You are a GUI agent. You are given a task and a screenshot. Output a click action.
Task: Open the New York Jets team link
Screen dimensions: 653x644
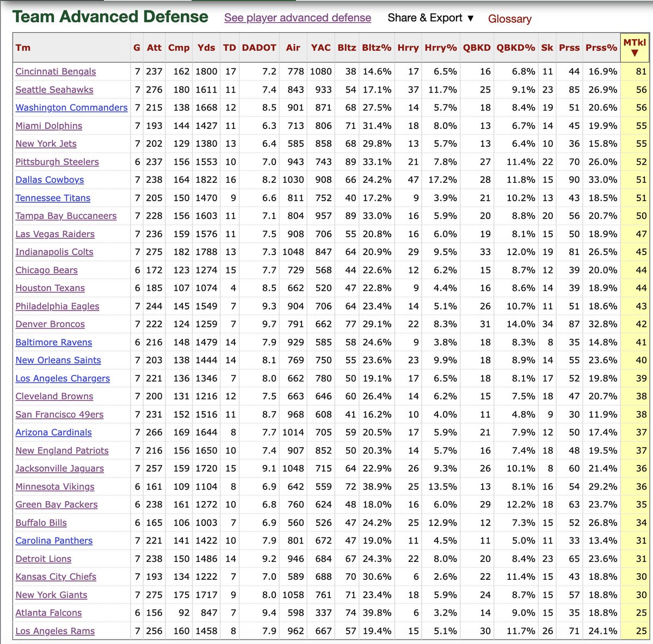click(46, 144)
